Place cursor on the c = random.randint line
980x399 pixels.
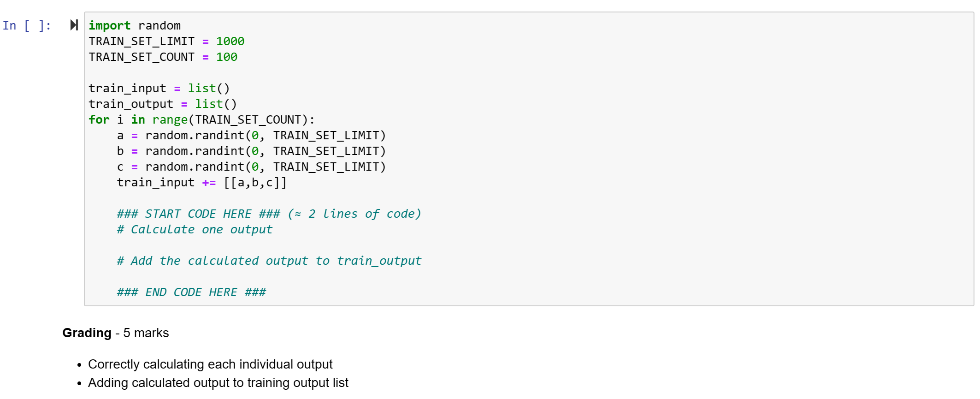[251, 167]
